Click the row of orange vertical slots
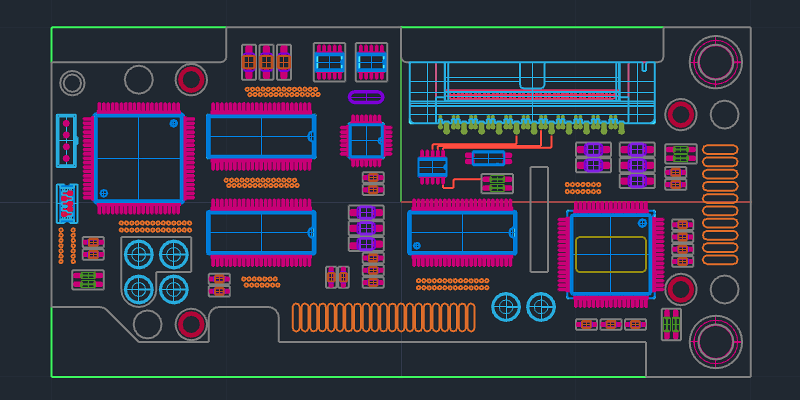 [x=384, y=317]
